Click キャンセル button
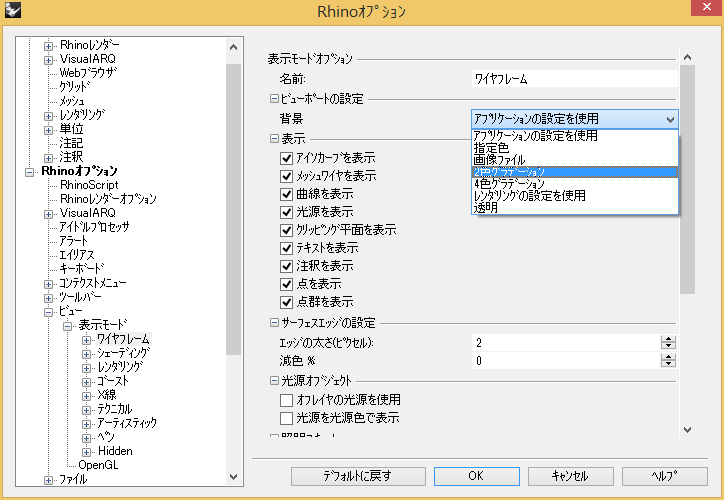The height and width of the screenshot is (500, 724). tap(571, 476)
